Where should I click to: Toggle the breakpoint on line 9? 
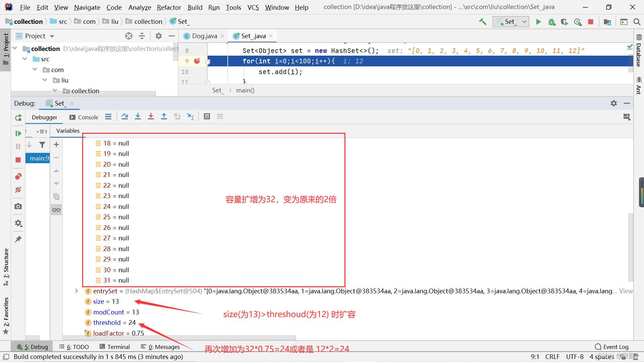click(x=197, y=61)
